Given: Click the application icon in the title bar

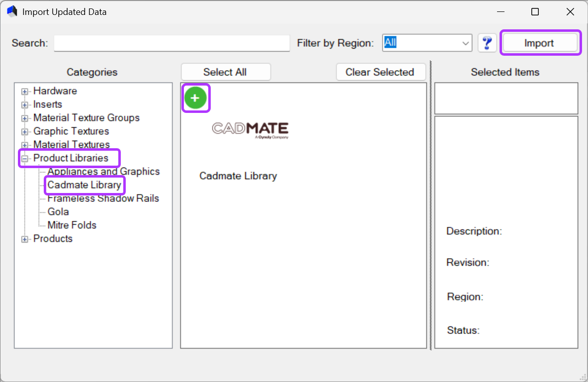Looking at the screenshot, I should click(x=11, y=11).
